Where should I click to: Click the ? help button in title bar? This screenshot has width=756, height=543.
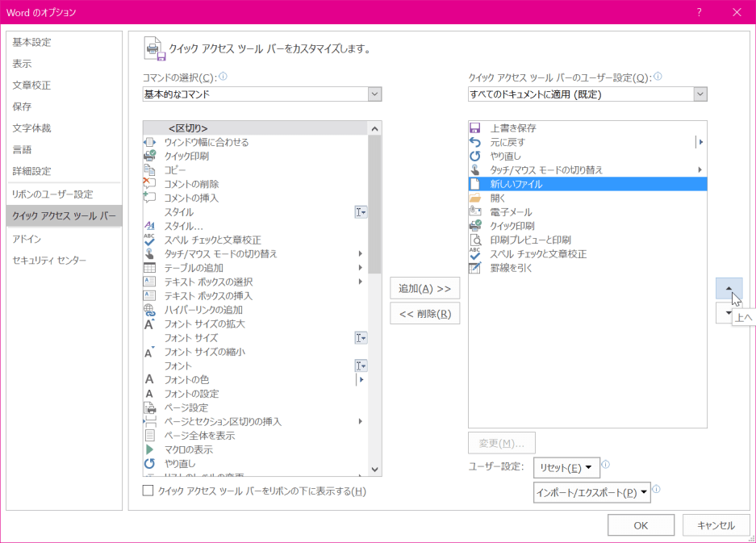[x=699, y=12]
